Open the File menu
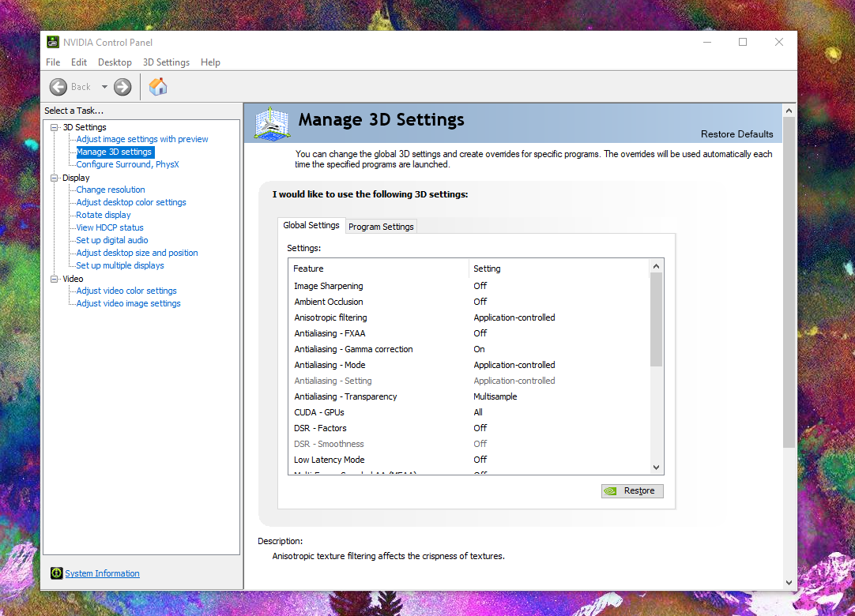 (x=53, y=62)
